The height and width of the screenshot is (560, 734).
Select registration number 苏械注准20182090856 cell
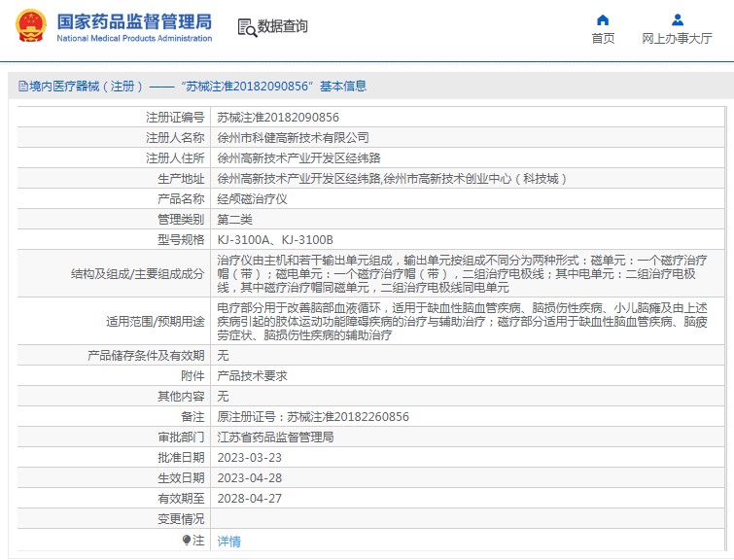tap(278, 117)
